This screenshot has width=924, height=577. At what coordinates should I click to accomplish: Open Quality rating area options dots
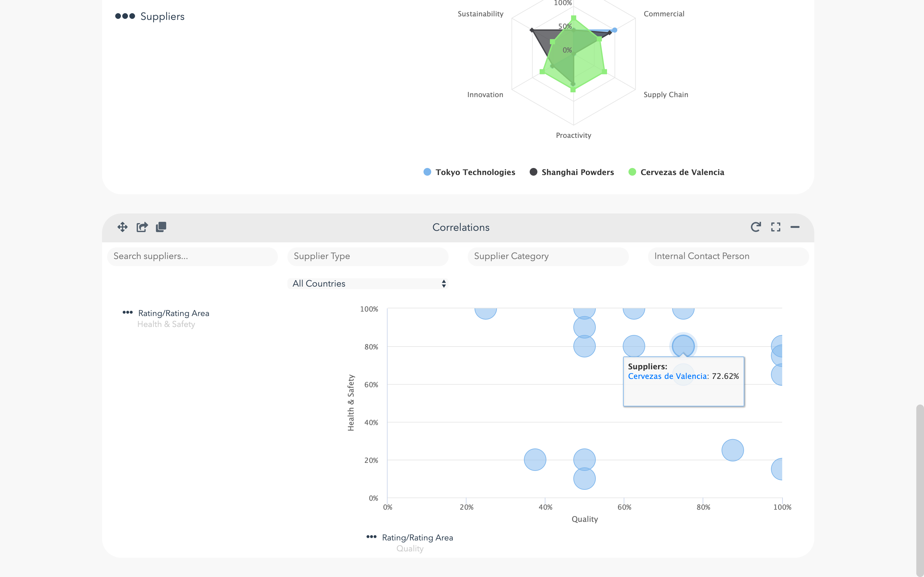click(371, 537)
